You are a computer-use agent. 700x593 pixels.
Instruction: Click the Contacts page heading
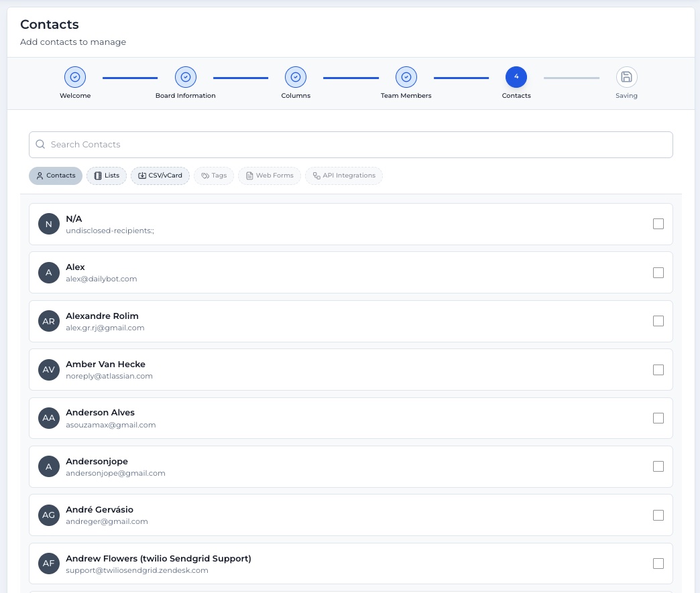50,24
